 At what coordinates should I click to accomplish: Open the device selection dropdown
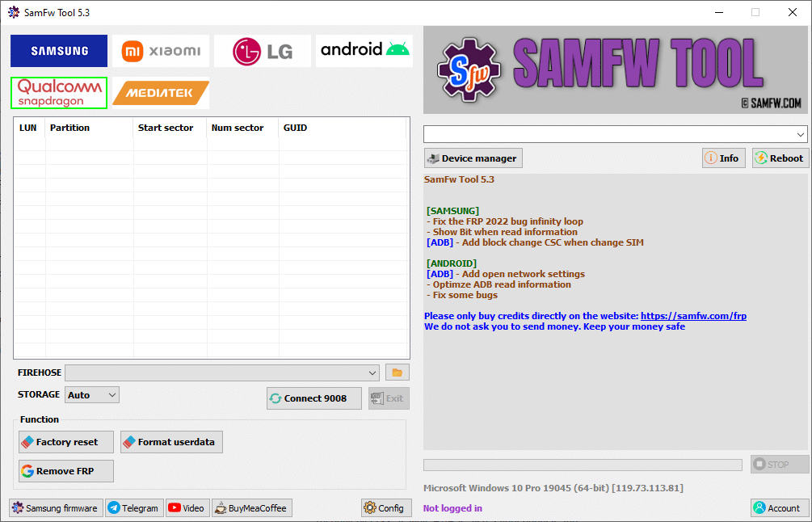tap(615, 134)
